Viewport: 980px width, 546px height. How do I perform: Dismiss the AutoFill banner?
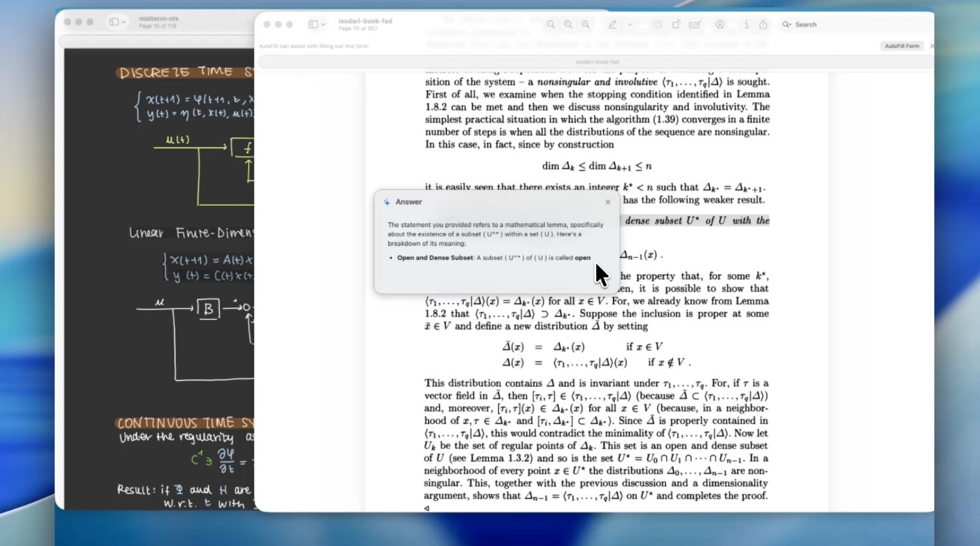931,46
